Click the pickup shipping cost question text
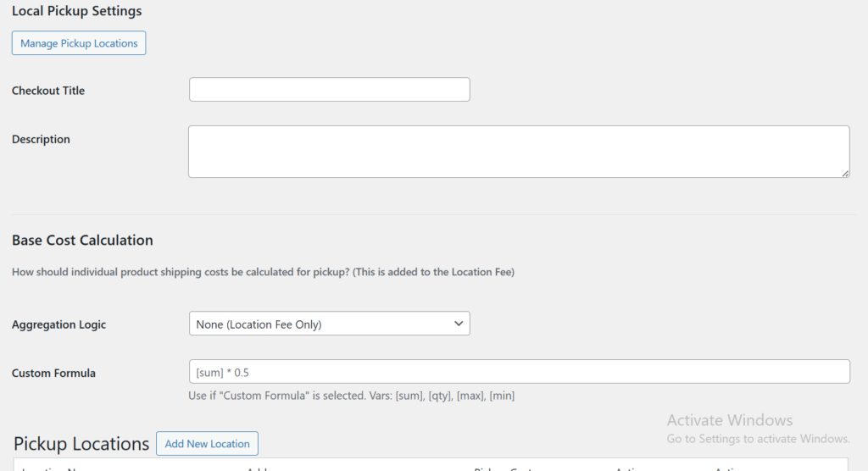The width and height of the screenshot is (868, 471). pyautogui.click(x=263, y=272)
